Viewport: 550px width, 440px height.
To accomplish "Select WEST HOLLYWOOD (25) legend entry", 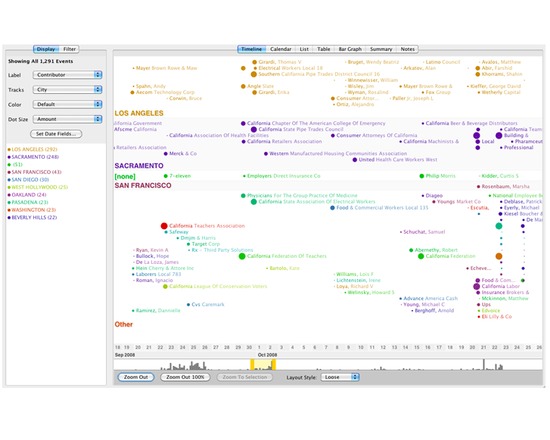I will [38, 187].
